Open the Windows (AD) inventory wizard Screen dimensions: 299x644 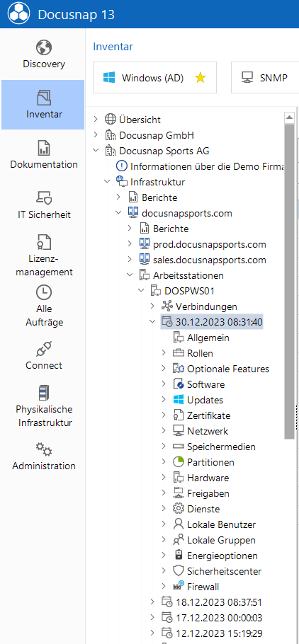(x=154, y=78)
